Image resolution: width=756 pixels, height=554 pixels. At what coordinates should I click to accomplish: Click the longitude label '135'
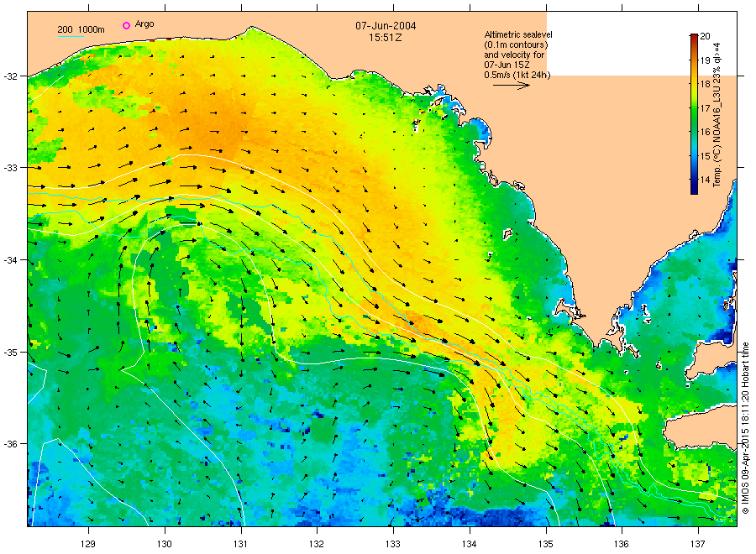click(x=546, y=544)
